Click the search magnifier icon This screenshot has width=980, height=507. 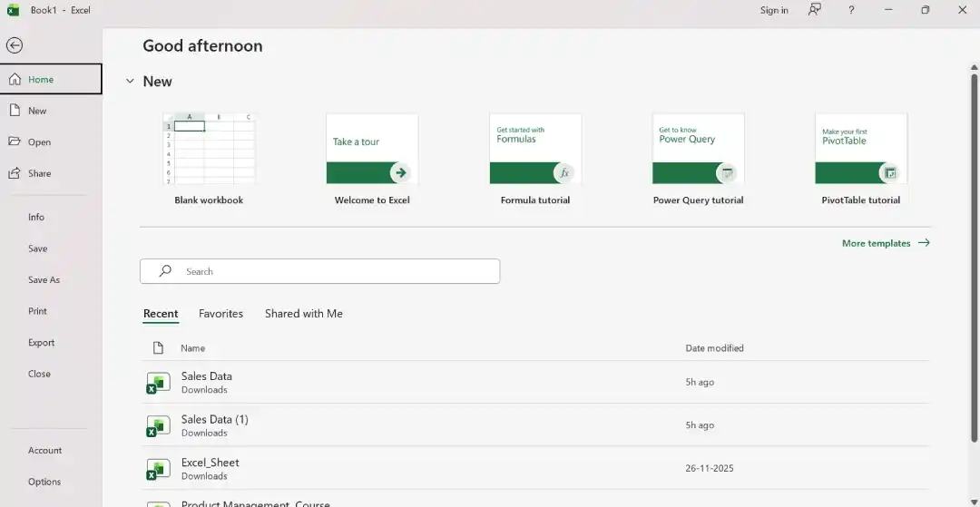[x=165, y=271]
